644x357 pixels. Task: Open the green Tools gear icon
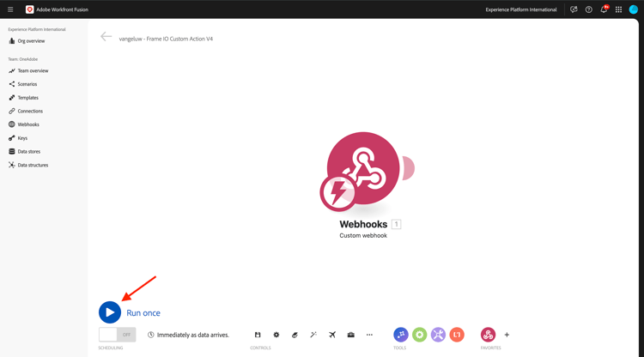(x=419, y=335)
